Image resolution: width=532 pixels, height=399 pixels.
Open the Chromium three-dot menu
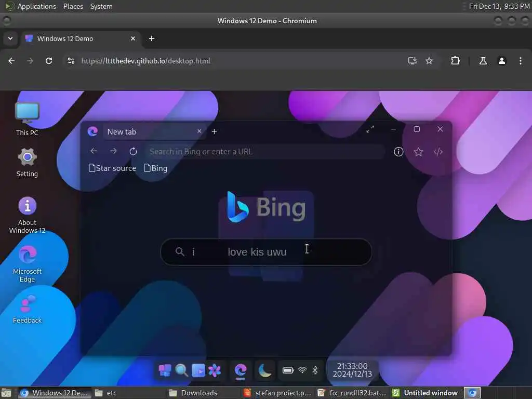coord(521,61)
